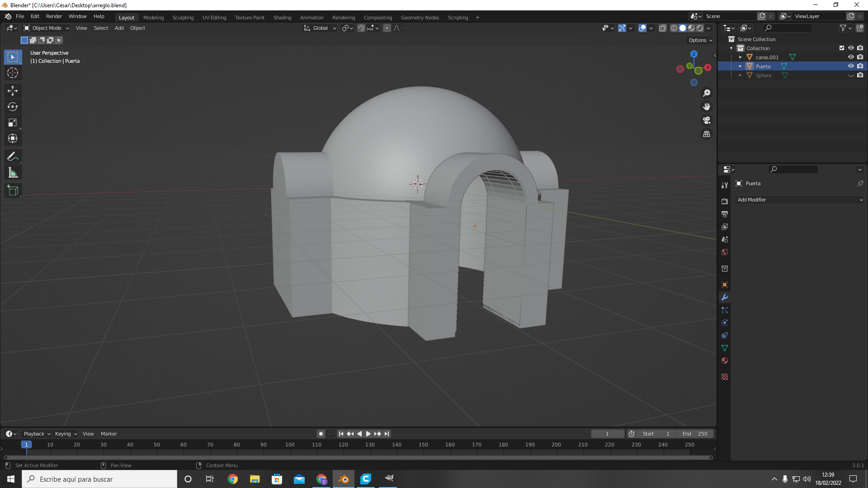
Task: Open Keying popover in timeline
Action: click(x=66, y=434)
